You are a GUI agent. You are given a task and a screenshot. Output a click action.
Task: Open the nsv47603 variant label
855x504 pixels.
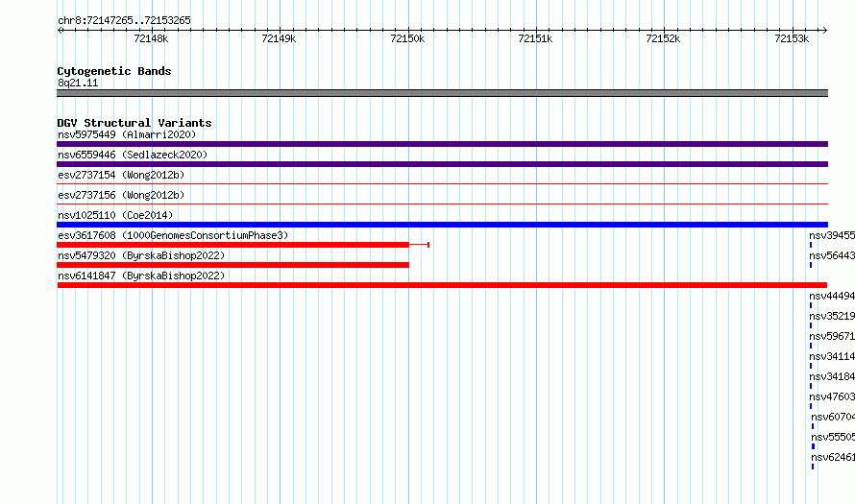click(832, 396)
